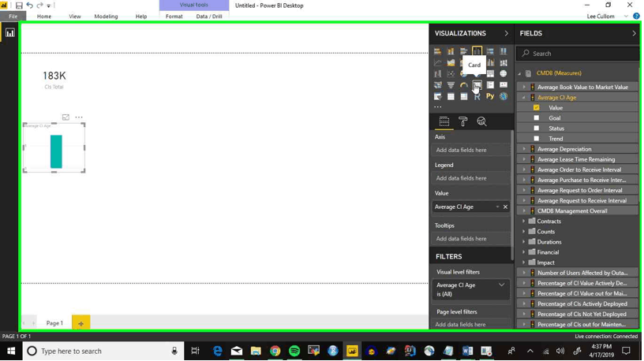
Task: Select the Waterfall chart visual
Action: pyautogui.click(x=438, y=74)
